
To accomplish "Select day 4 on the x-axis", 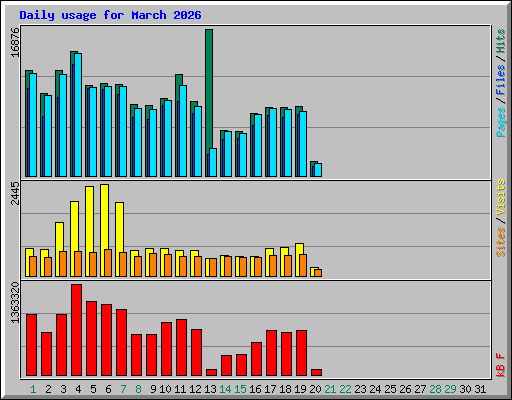I will coord(78,389).
